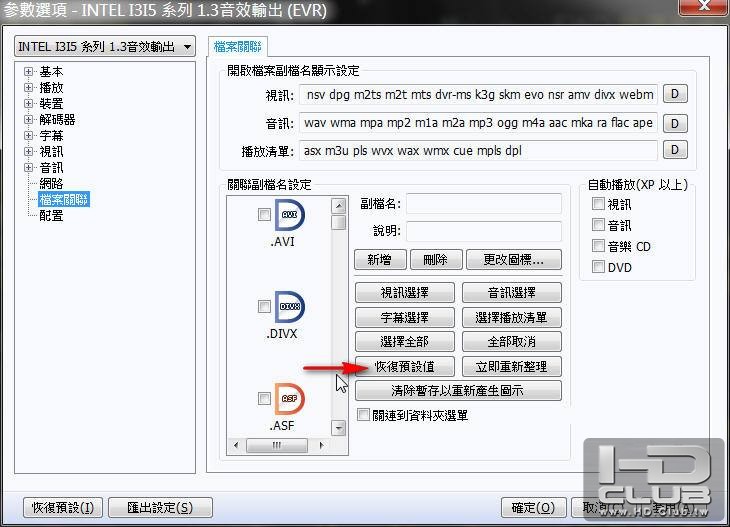The image size is (730, 527).
Task: Click the horizontal scrollbar thumb in file list
Action: [x=277, y=446]
